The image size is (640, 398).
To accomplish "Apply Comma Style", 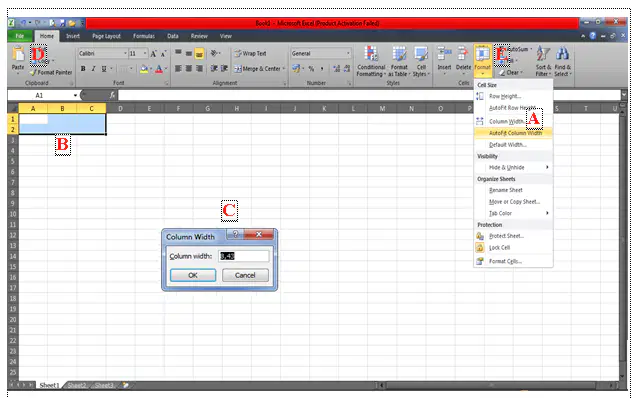I will pyautogui.click(x=322, y=69).
